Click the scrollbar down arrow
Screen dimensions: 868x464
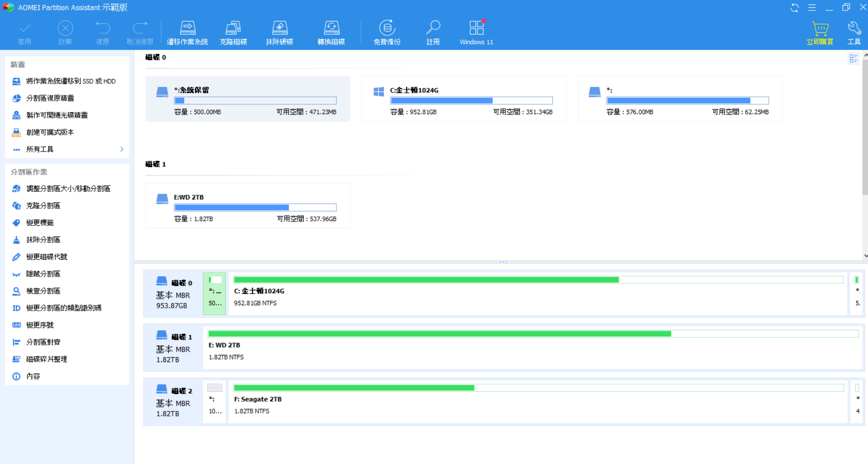(x=865, y=256)
